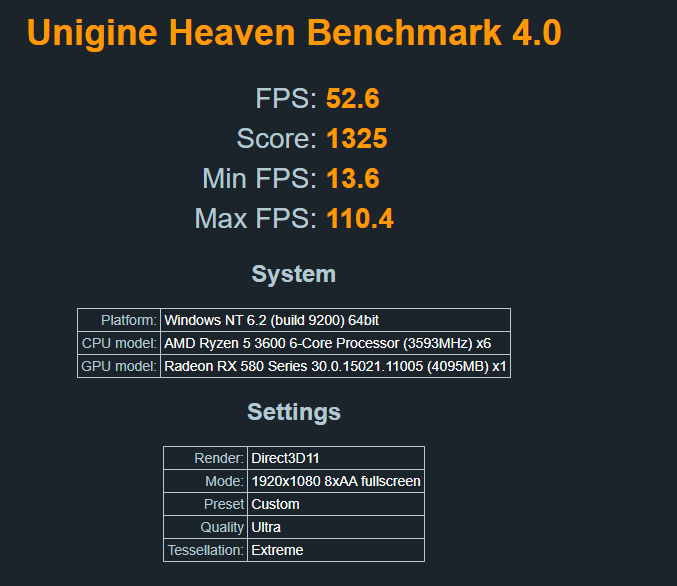677x586 pixels.
Task: Select the Radeon RX 580 Series GPU value
Action: point(335,366)
